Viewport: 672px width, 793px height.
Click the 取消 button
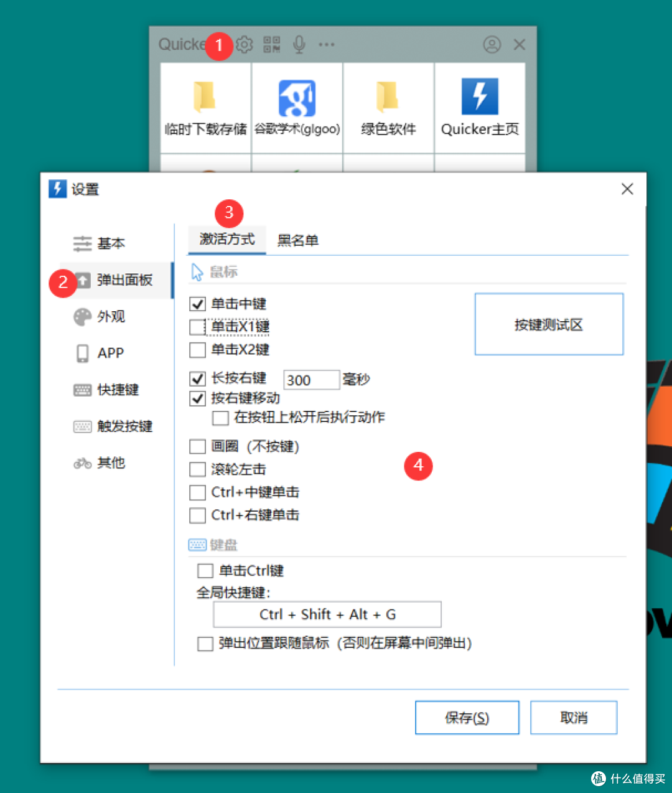(574, 718)
